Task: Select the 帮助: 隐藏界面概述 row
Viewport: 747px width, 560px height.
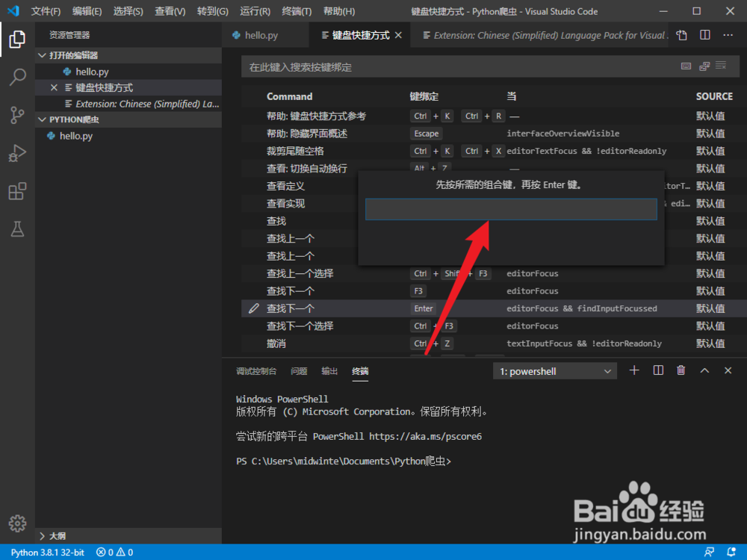Action: (494, 134)
